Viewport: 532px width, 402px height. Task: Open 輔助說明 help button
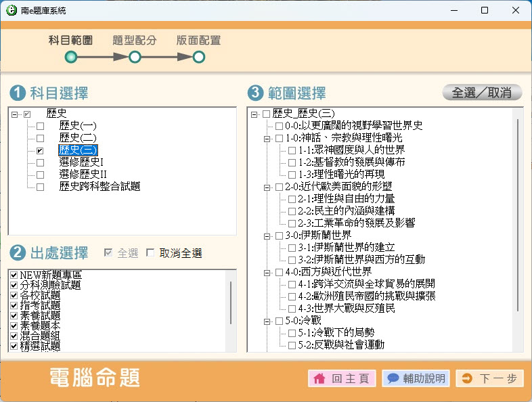click(x=416, y=378)
